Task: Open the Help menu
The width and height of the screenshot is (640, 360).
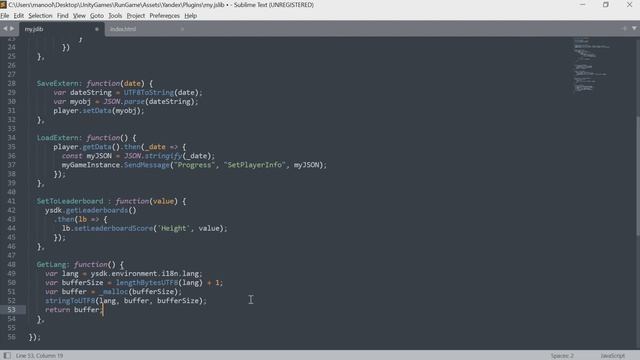Action: [190, 16]
